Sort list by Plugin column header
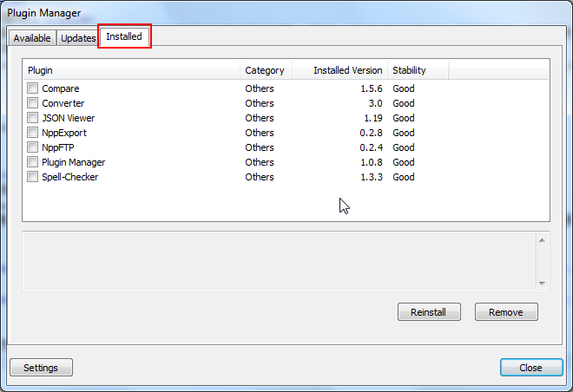This screenshot has width=573, height=392. coord(130,70)
